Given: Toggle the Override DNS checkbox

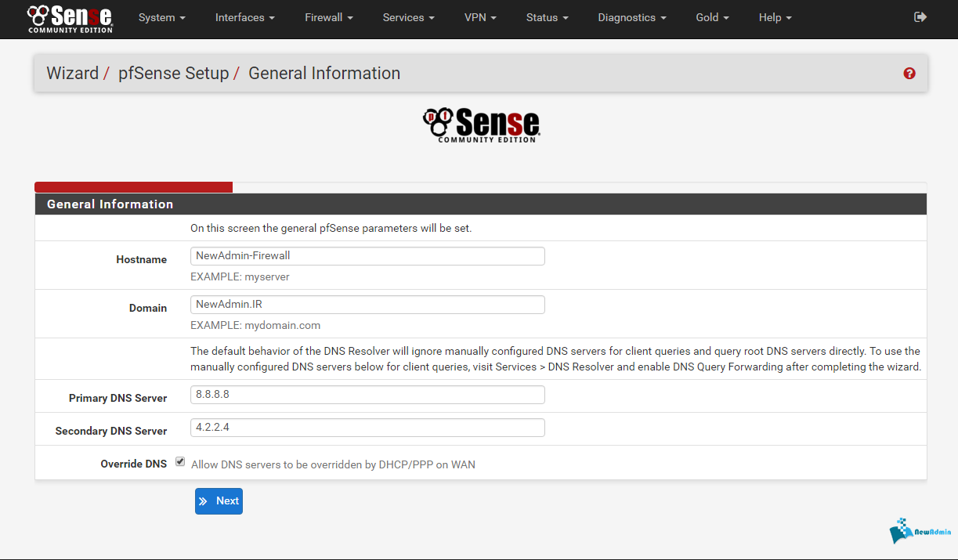Looking at the screenshot, I should [x=180, y=462].
